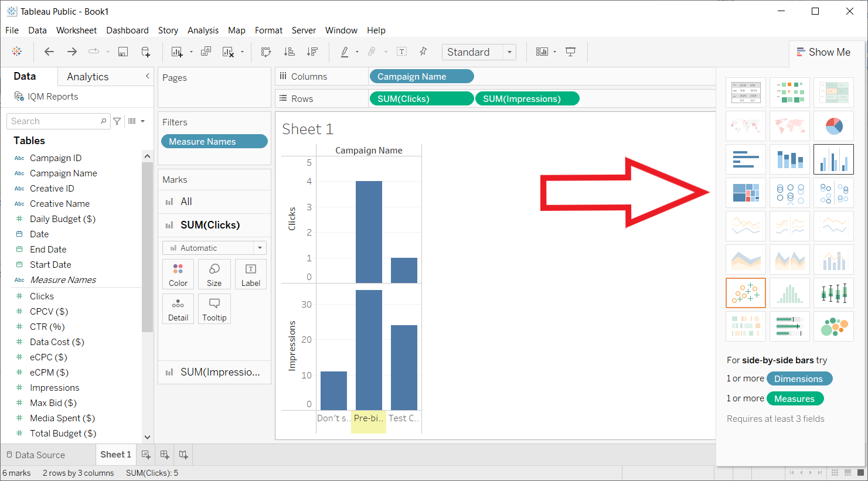Click the Swap Rows and Columns icon
The width and height of the screenshot is (868, 481).
point(266,52)
